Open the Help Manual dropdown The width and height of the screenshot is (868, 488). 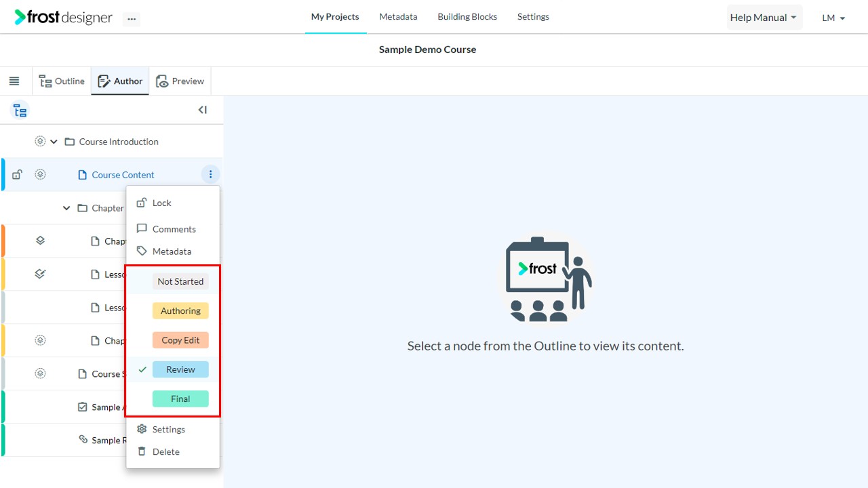(x=764, y=18)
